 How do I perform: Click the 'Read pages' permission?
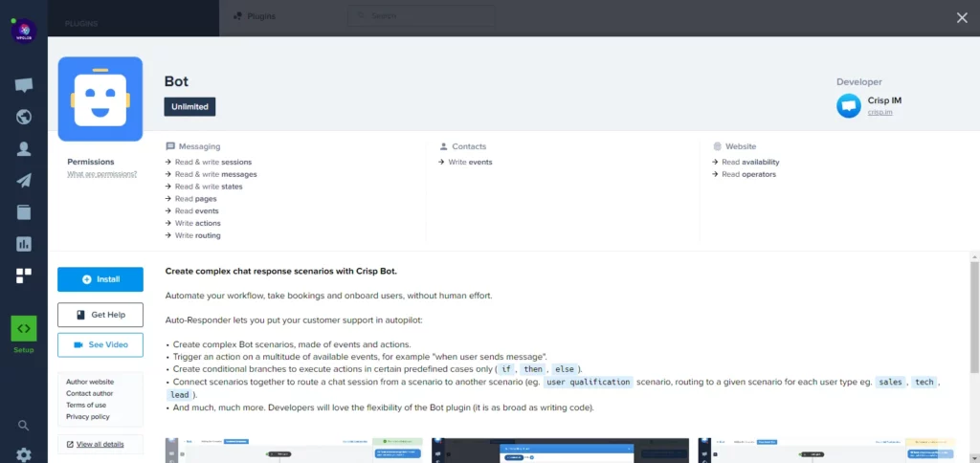click(x=195, y=199)
